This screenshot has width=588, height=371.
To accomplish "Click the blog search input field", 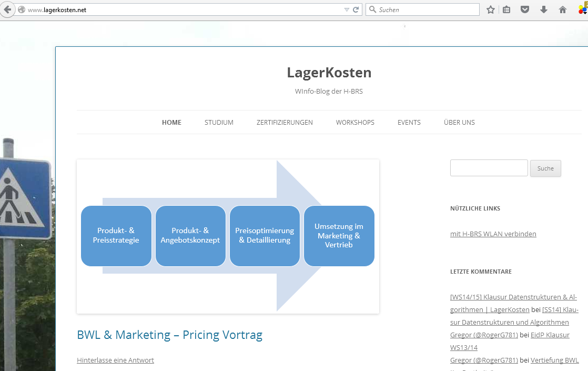I will pos(489,168).
